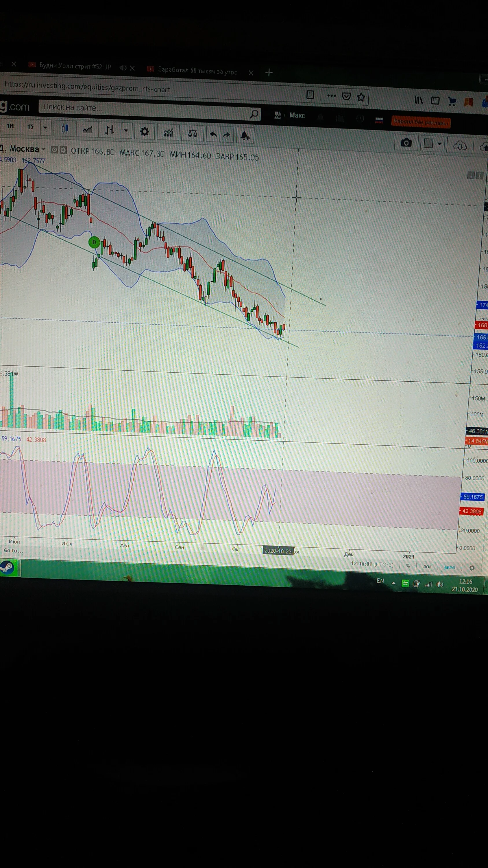Choose the bar chart style icon
The image size is (488, 868).
pyautogui.click(x=110, y=130)
